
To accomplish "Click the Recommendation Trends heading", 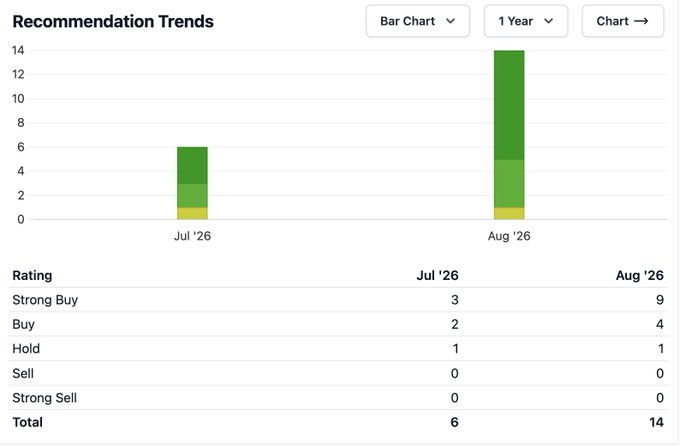I will [113, 21].
